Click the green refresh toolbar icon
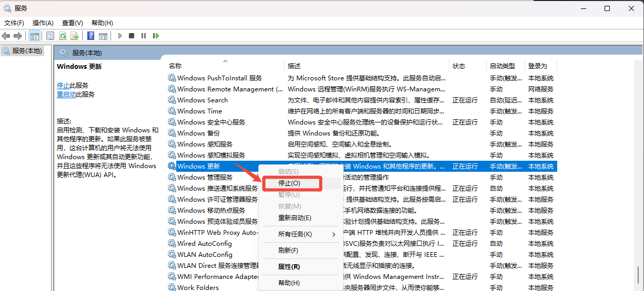Image resolution: width=644 pixels, height=291 pixels. point(63,36)
